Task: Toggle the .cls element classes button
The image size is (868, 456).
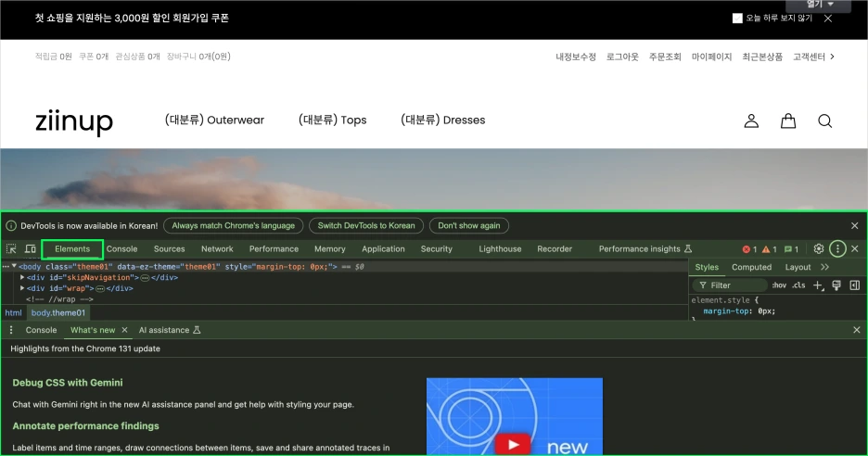Action: (x=798, y=285)
